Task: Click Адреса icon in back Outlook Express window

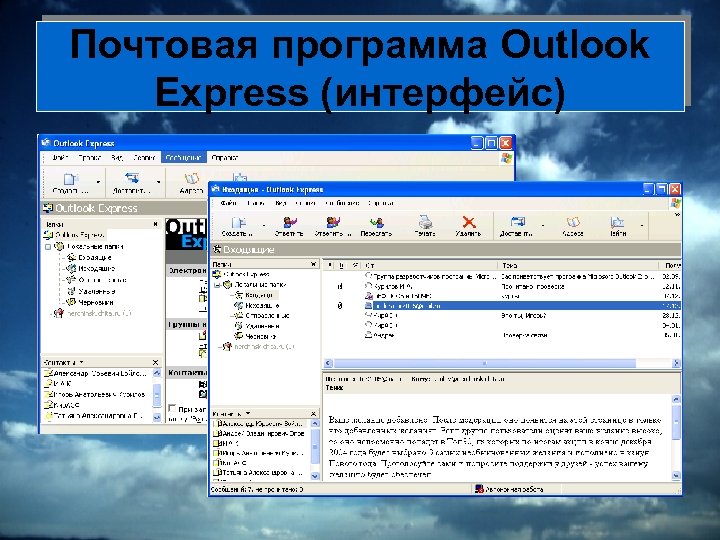Action: click(x=191, y=179)
